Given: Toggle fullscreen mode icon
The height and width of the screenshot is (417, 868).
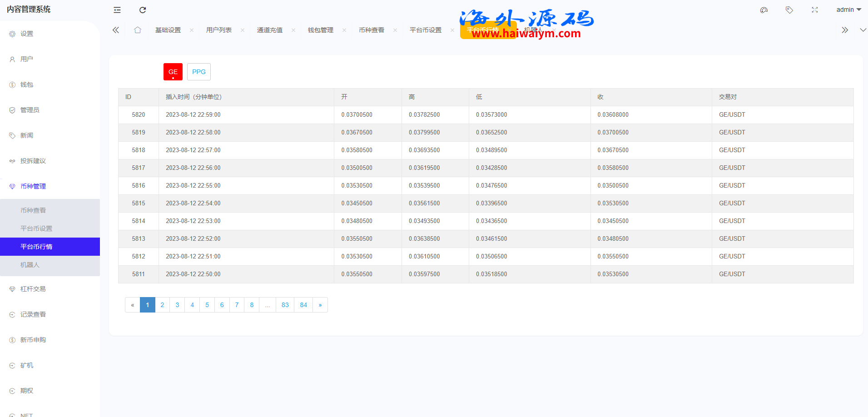Looking at the screenshot, I should (815, 10).
